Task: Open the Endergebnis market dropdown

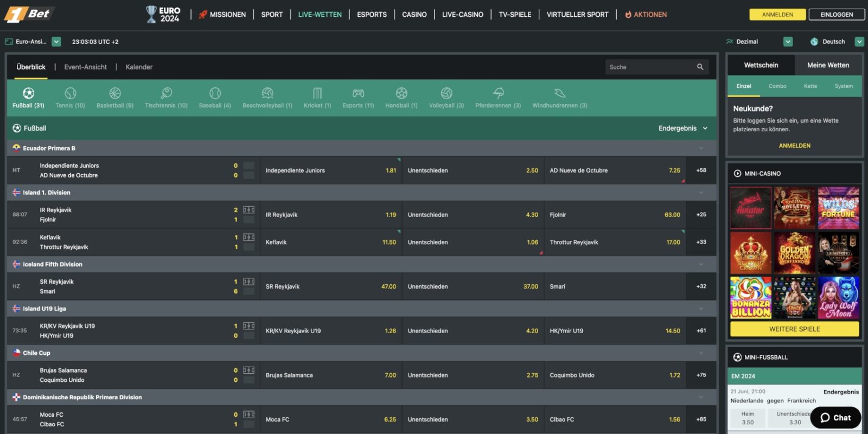Action: [683, 129]
